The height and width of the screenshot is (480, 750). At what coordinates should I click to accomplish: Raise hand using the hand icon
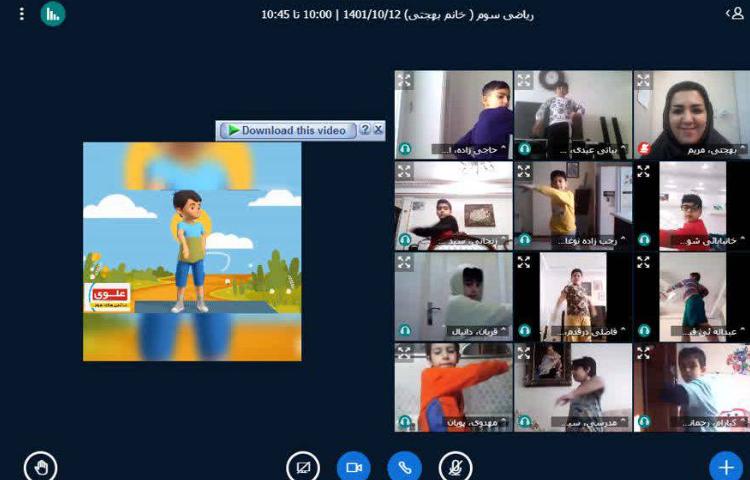click(41, 466)
